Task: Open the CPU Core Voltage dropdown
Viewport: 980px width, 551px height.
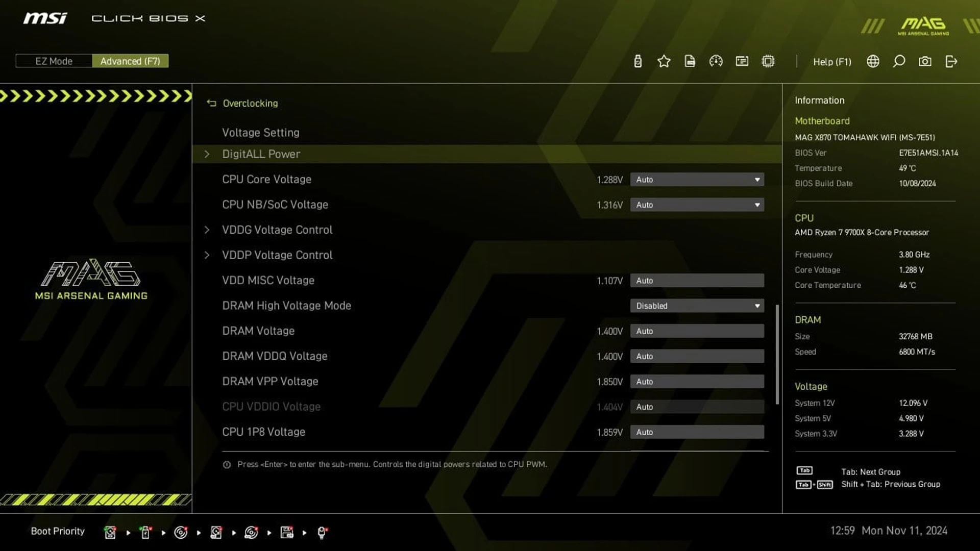Action: point(697,180)
